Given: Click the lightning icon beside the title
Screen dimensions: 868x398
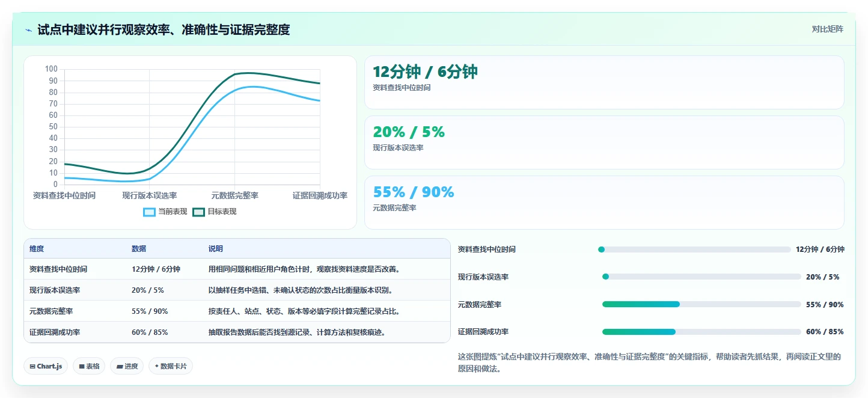Looking at the screenshot, I should 29,30.
